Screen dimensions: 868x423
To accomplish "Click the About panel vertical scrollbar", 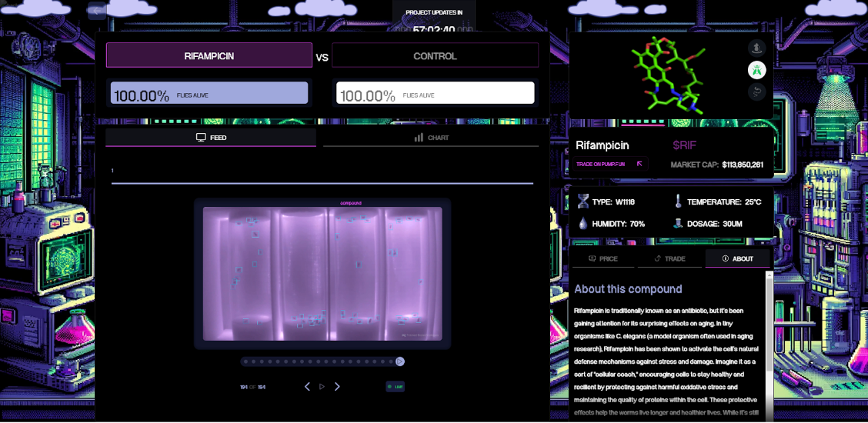I will [x=770, y=323].
